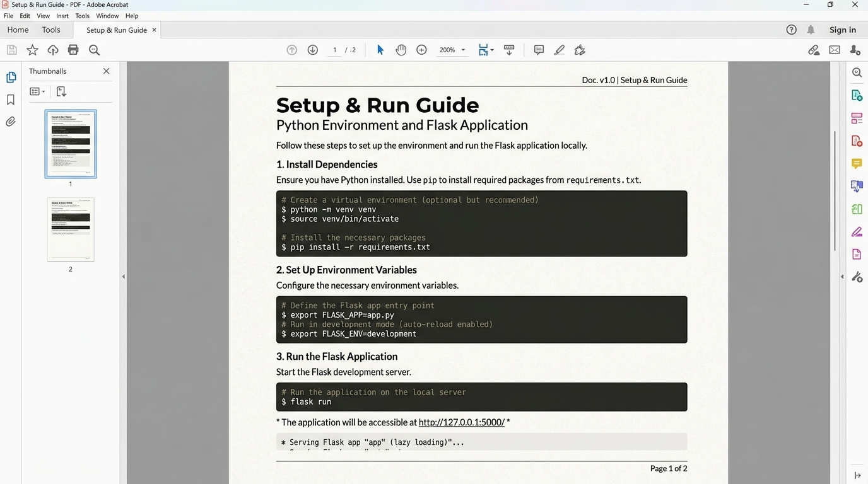Screen dimensions: 868x484
Task: Switch to the Tools tab
Action: (51, 30)
